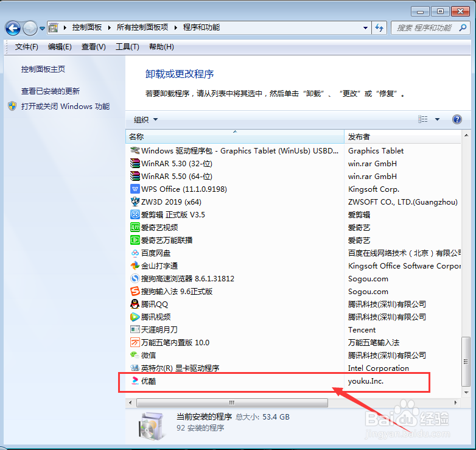Click the Intel Corporation publisher cell
The image size is (476, 450).
click(x=378, y=368)
